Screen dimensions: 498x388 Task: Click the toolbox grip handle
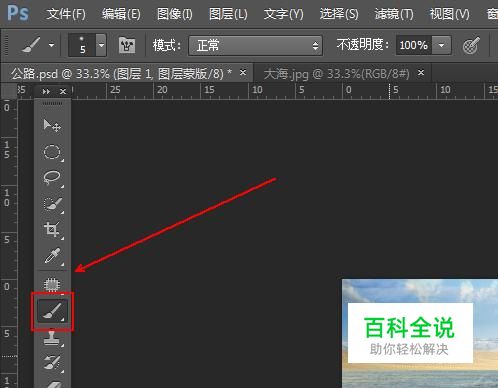(52, 104)
